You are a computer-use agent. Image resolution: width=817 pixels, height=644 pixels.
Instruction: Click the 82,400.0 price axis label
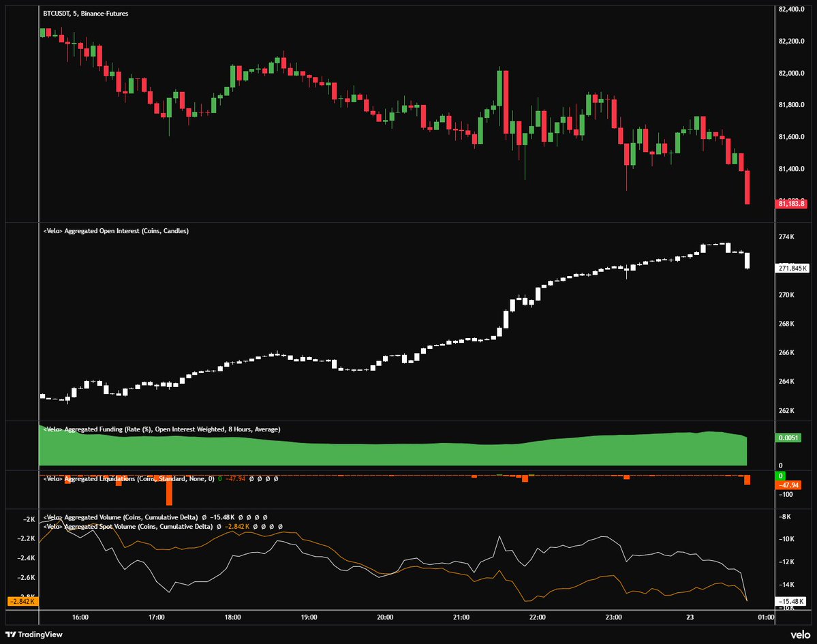point(792,9)
